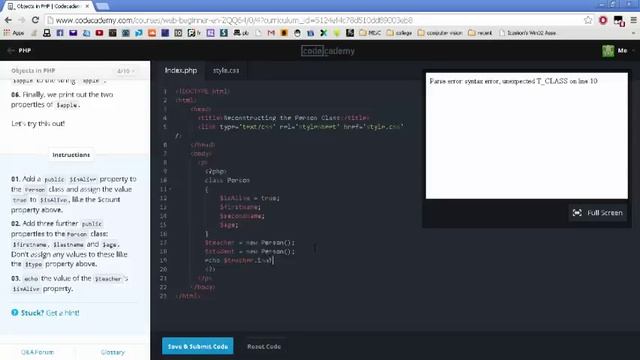This screenshot has height=360, width=640.
Task: Select the Objects in PHP browser tab
Action: coord(48,6)
